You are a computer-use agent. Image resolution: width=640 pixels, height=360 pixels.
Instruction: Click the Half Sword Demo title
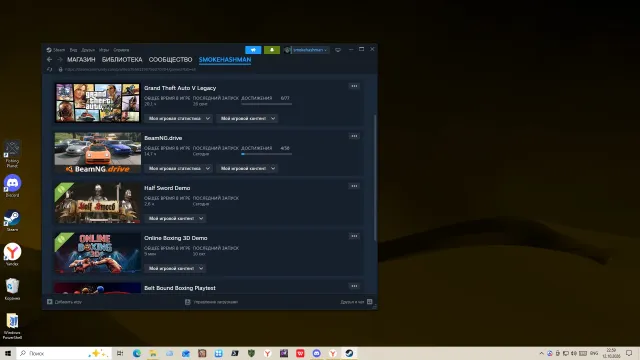coord(167,188)
